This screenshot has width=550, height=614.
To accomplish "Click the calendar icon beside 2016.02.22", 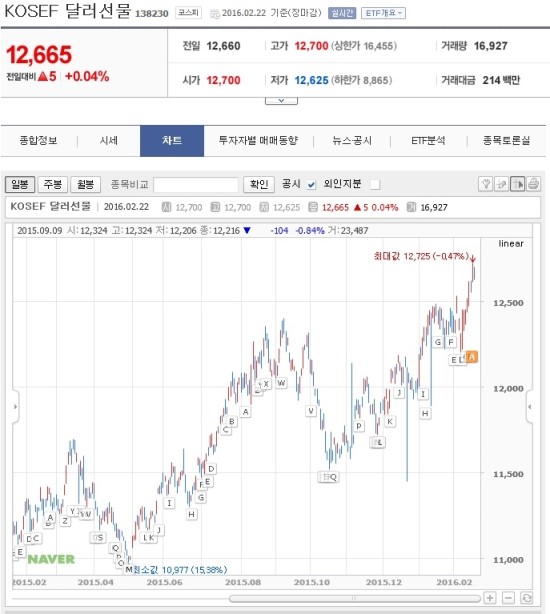I will coord(215,14).
